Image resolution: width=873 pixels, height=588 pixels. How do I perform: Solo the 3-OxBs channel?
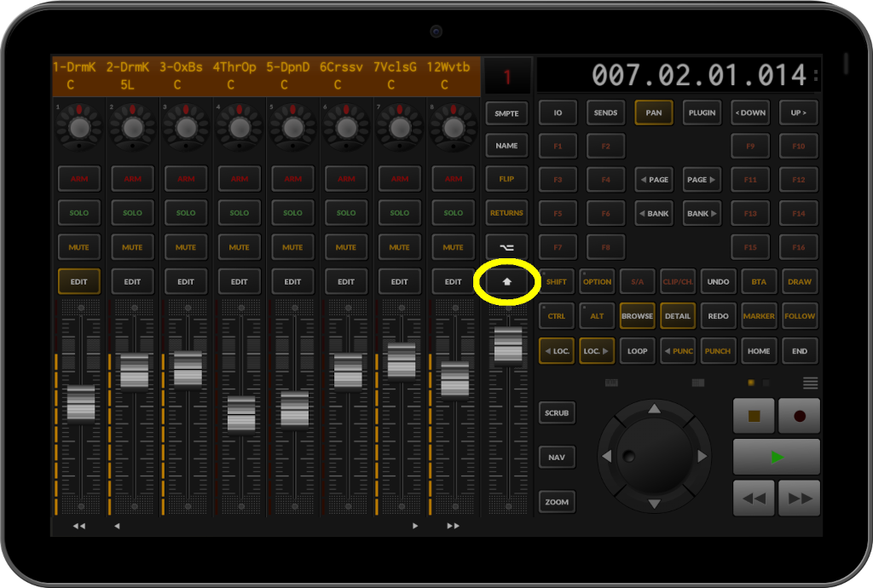coord(186,212)
